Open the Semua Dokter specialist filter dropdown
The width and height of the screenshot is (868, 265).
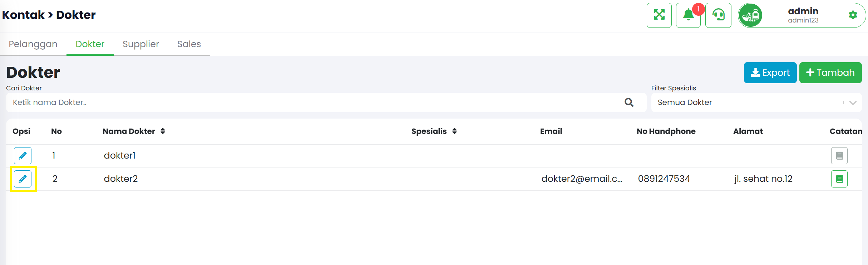click(x=756, y=102)
